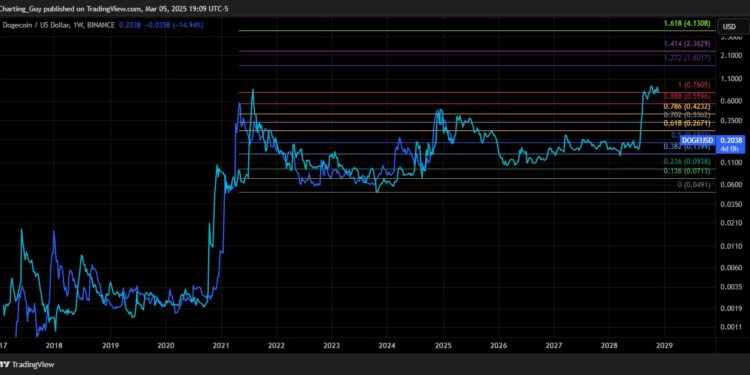Select the 0.702 (0.3362) Fibonacci label
This screenshot has height=375, width=750.
point(687,115)
